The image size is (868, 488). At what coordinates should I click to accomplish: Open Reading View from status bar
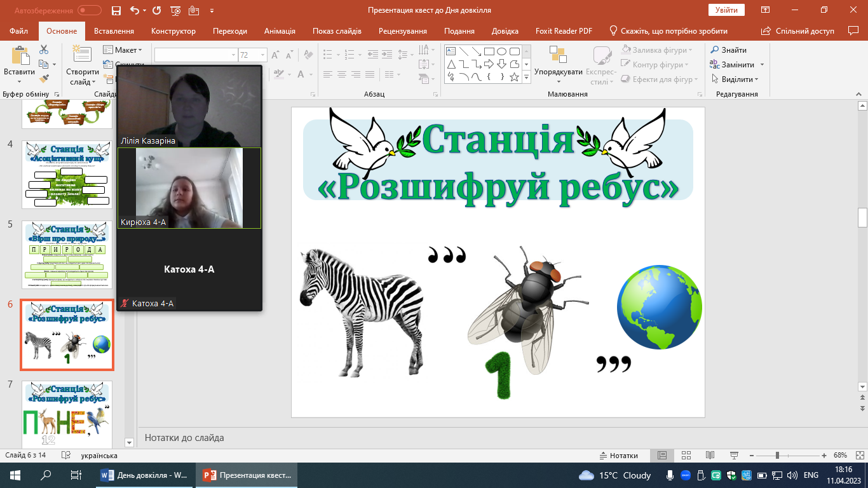[710, 456]
